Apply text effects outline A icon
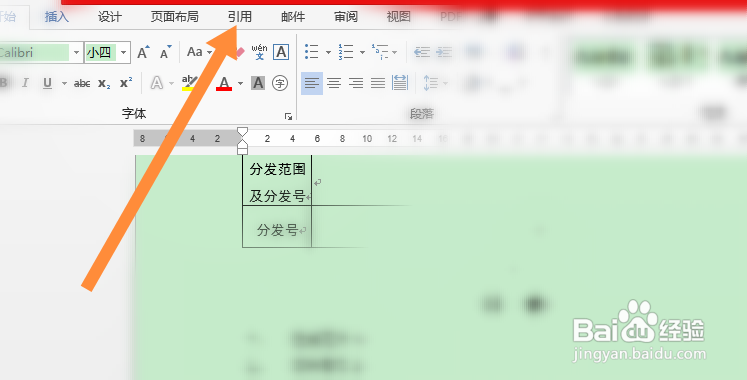This screenshot has width=747, height=380. click(x=156, y=83)
